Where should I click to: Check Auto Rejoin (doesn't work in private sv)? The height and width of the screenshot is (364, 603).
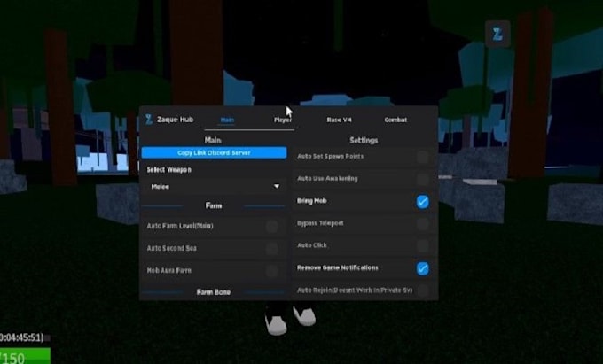click(x=422, y=290)
